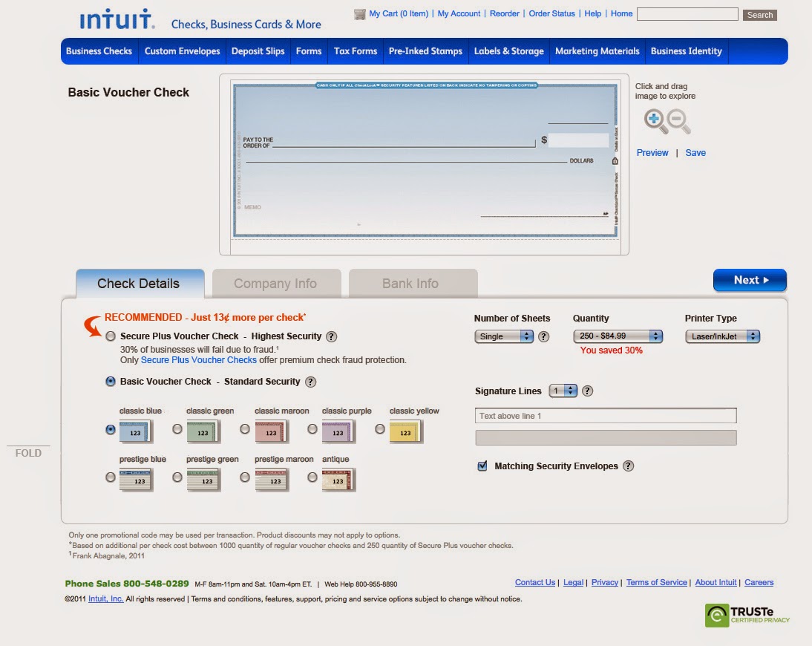Uncheck Matching Security Envelopes checkbox
The height and width of the screenshot is (646, 812).
point(482,466)
